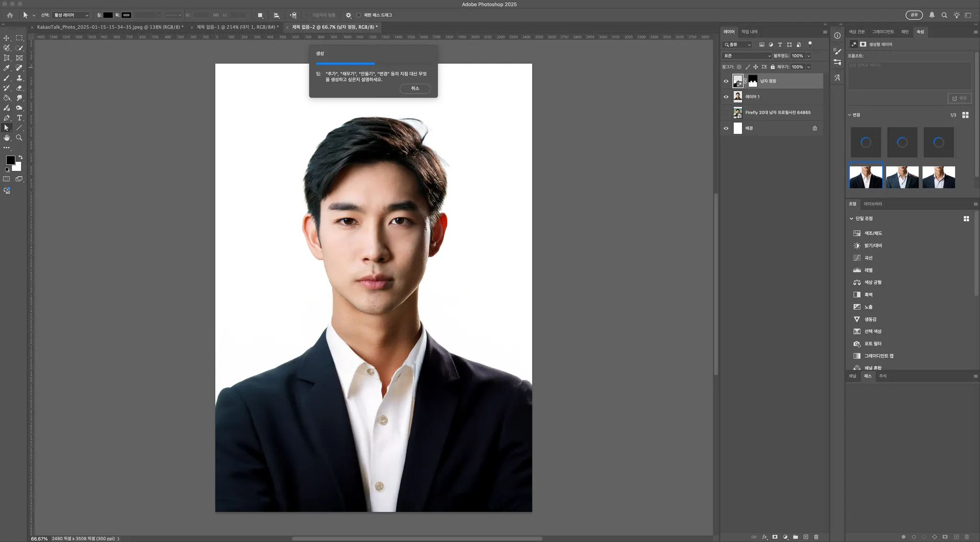This screenshot has height=542, width=980.
Task: Click the 공유 share button
Action: point(914,15)
